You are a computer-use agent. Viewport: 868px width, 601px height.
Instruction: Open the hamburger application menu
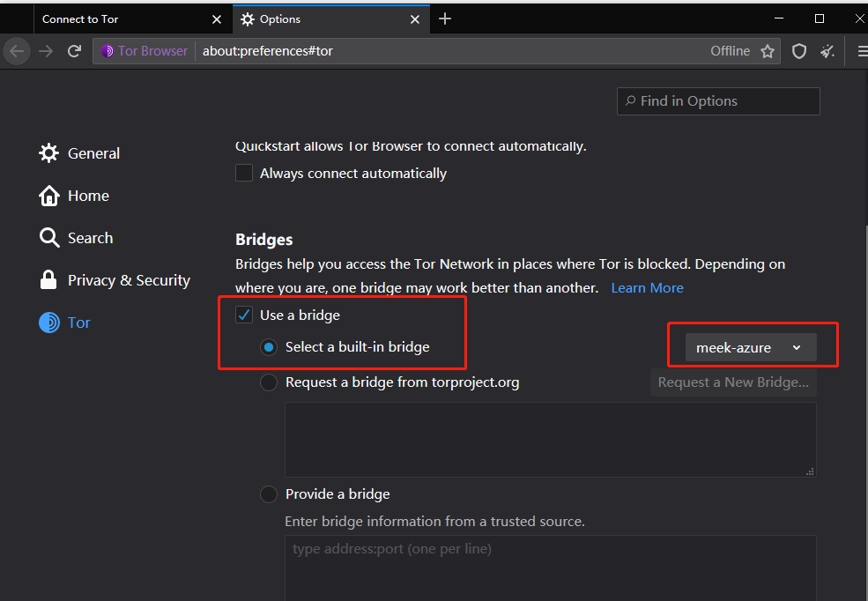pos(861,51)
